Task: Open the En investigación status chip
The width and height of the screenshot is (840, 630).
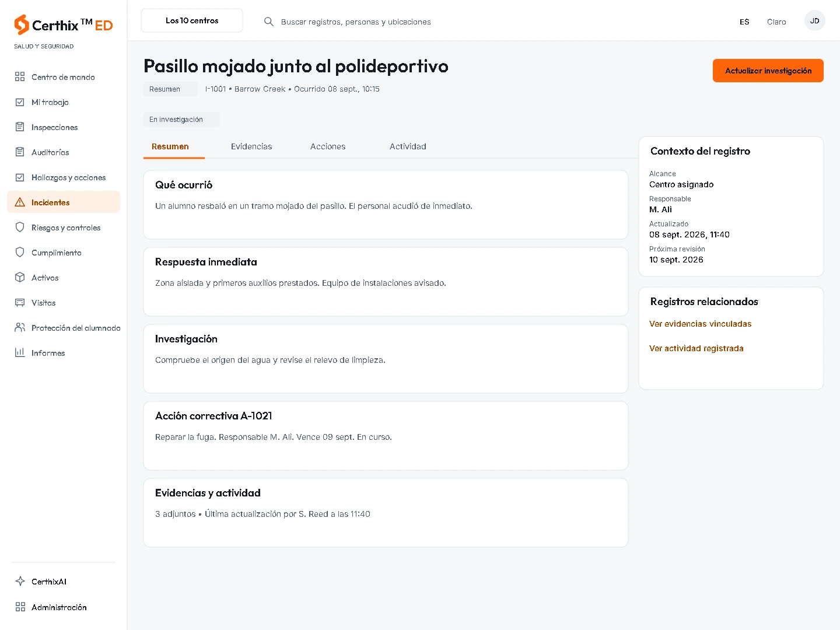Action: [181, 120]
